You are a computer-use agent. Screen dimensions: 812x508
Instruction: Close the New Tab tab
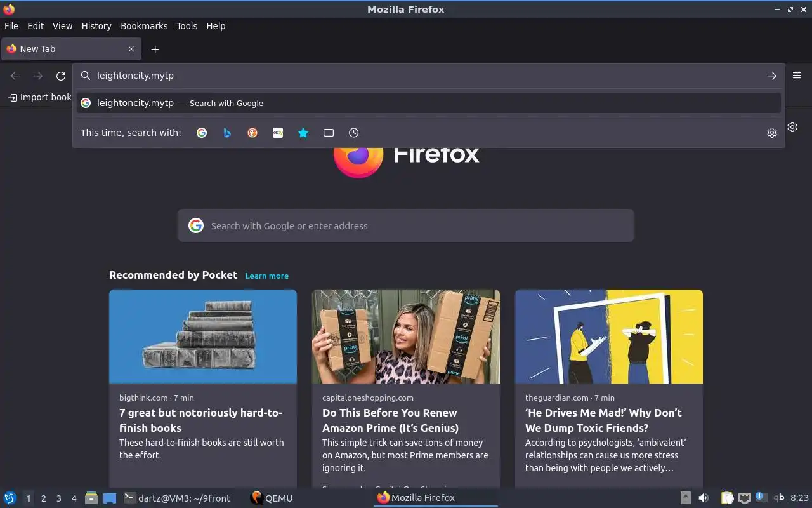tap(131, 49)
